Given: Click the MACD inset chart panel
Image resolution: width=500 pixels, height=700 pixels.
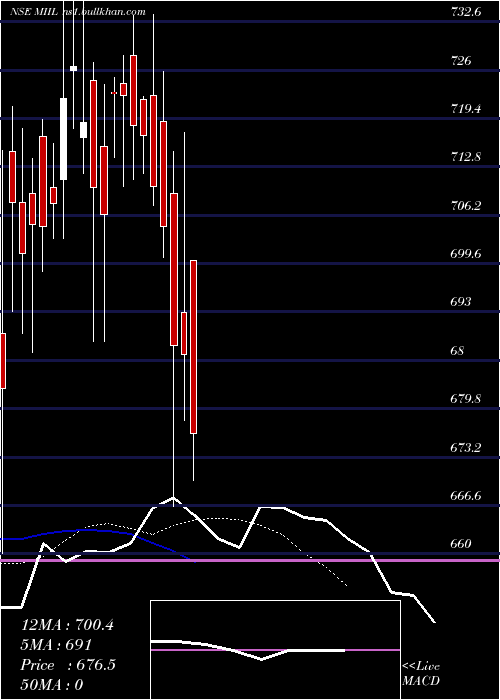Looking at the screenshot, I should [x=275, y=650].
